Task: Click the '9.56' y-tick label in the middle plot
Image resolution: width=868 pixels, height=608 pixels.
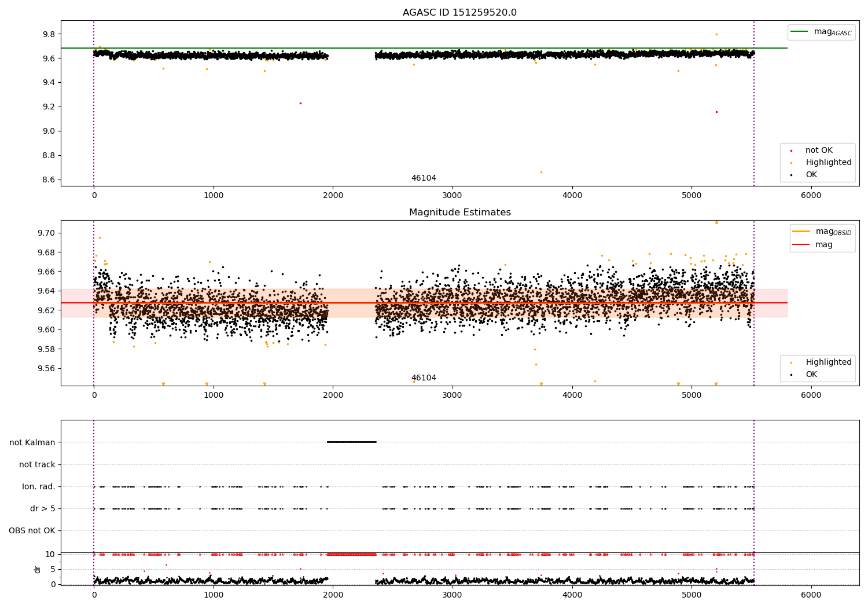Action: coord(46,369)
